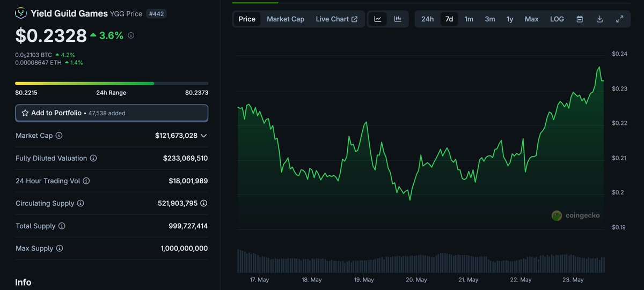Click the 999,727,414 total supply value

[188, 226]
